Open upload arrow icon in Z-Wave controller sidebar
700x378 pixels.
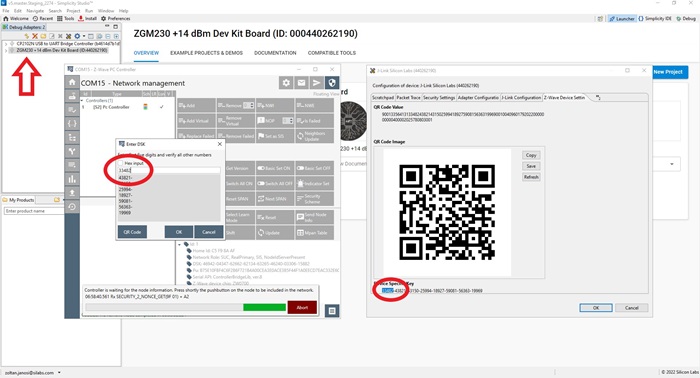pyautogui.click(x=72, y=193)
